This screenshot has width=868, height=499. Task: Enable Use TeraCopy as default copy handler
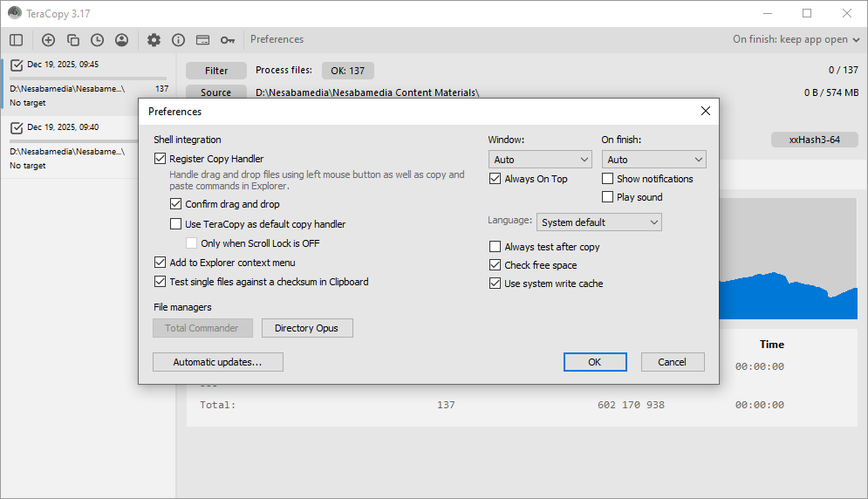coord(176,224)
